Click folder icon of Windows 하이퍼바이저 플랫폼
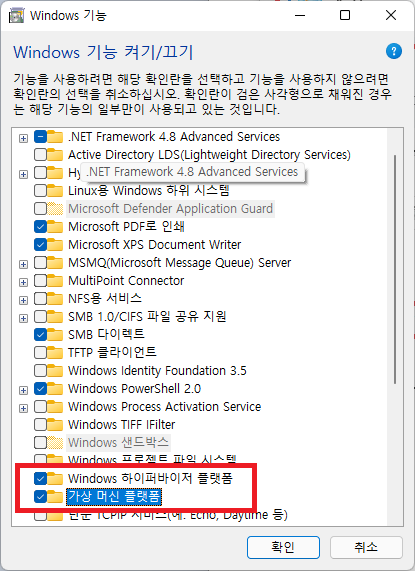This screenshot has width=415, height=571. pos(55,479)
